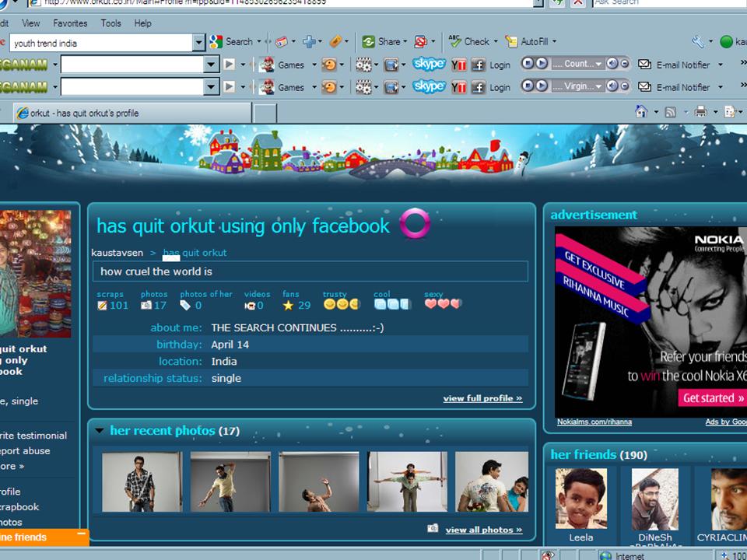
Task: Open the Virgin... radio station dropdown
Action: point(599,86)
